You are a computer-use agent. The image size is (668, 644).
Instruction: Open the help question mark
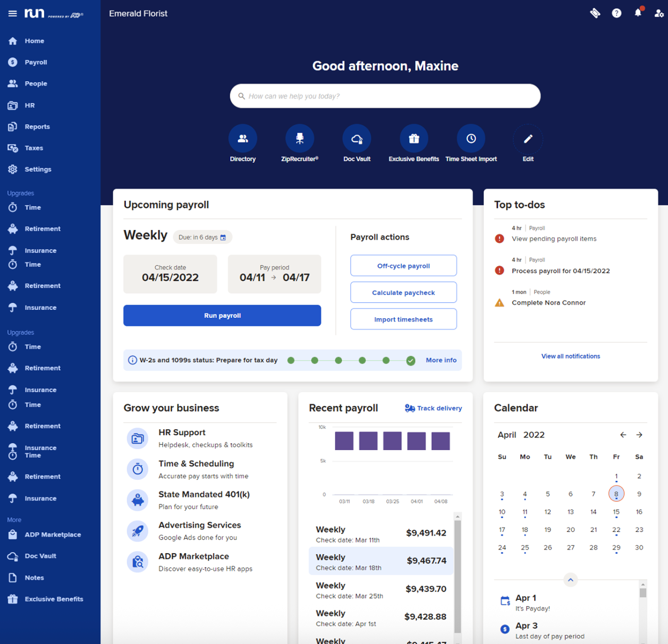tap(616, 13)
